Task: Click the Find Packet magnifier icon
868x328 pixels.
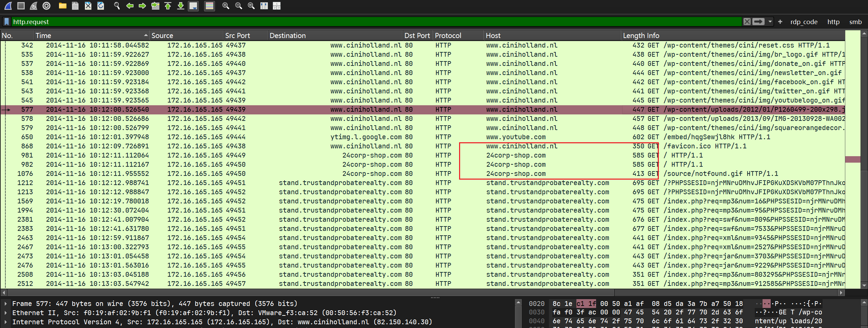Action: (117, 6)
